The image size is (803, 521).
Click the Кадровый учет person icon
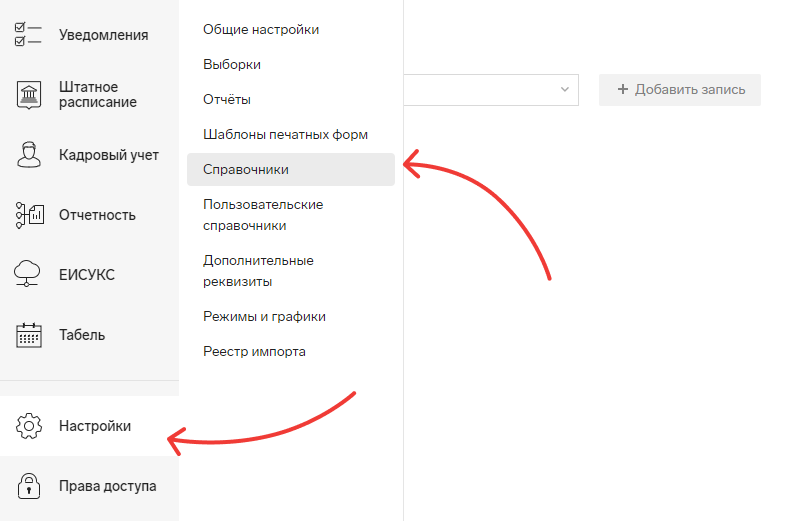[x=29, y=155]
